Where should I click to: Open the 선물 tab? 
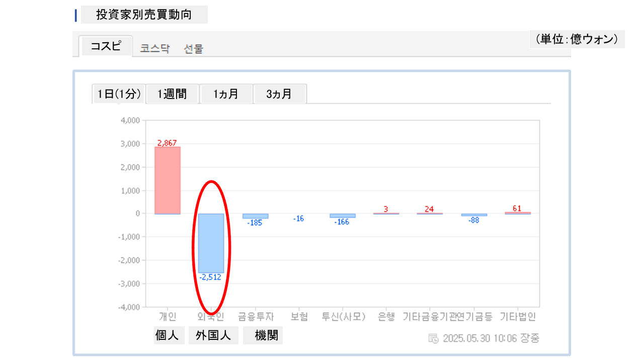click(x=194, y=49)
